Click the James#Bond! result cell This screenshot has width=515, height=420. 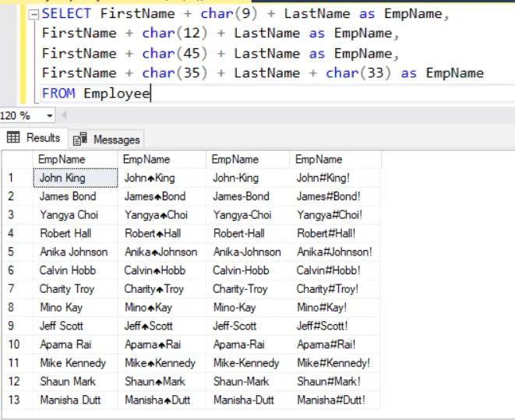pos(329,196)
